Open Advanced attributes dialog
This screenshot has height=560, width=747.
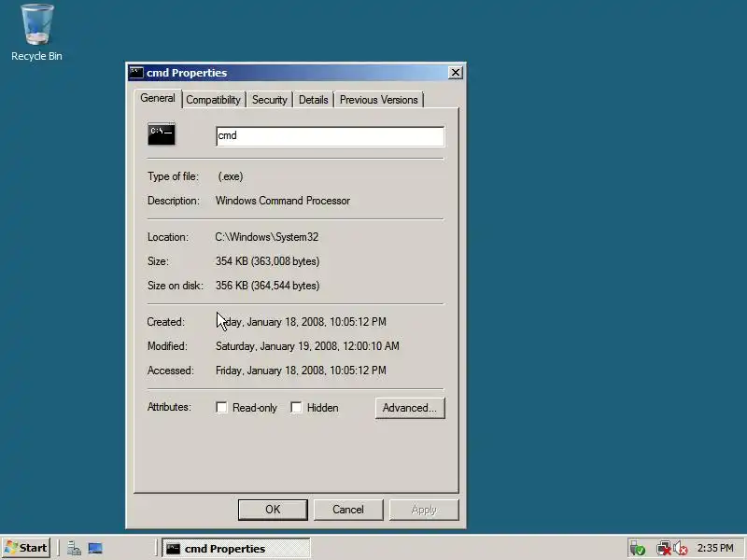coord(410,408)
